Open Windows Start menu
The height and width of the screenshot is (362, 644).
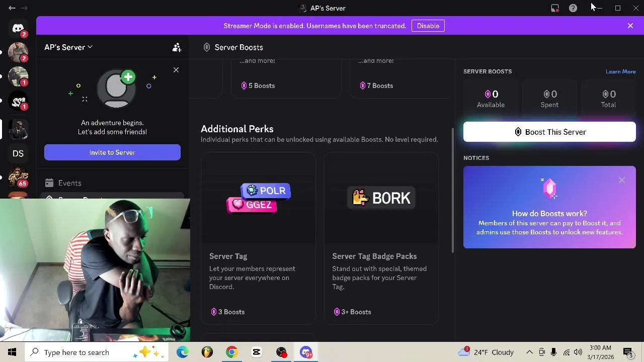(12, 352)
